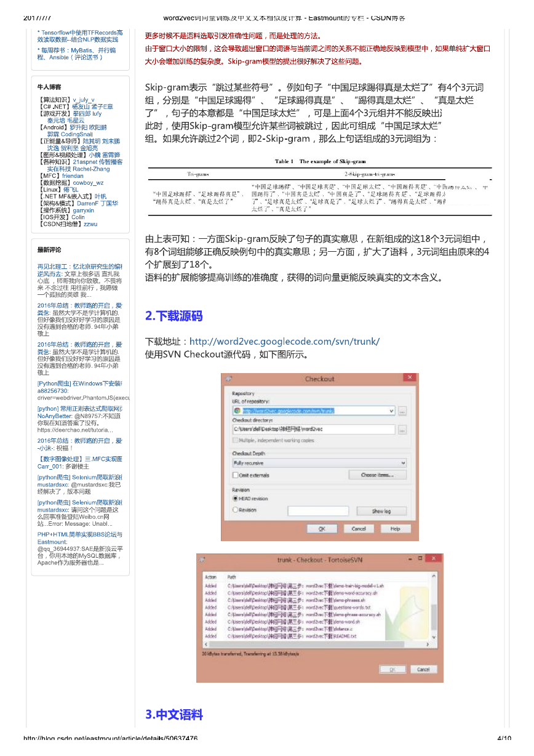Maximize the trunk - Checkout TortoiseSVN window

tap(421, 558)
